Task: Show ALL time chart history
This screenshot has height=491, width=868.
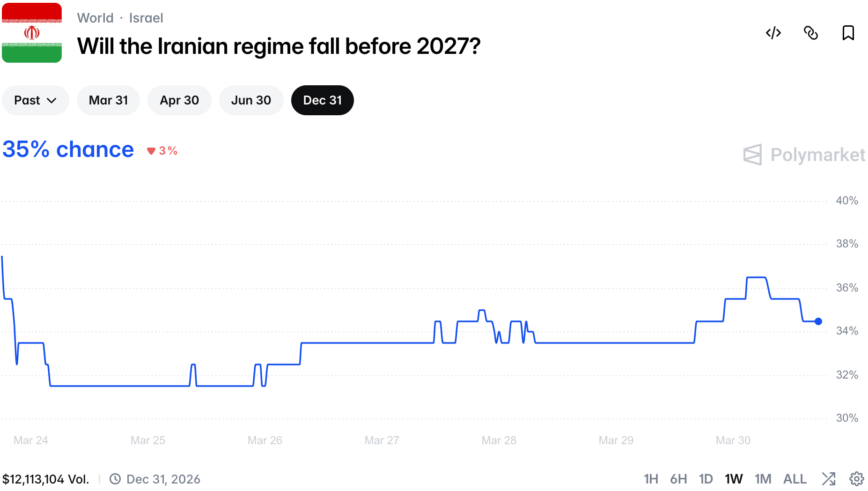Action: [794, 479]
